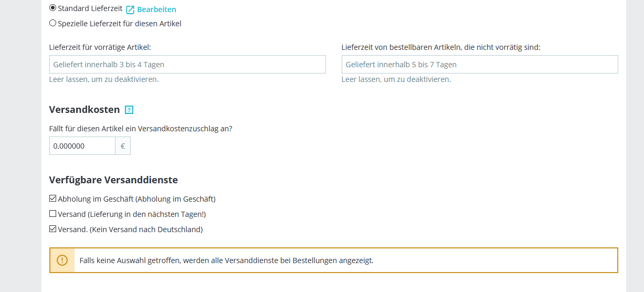The height and width of the screenshot is (292, 644).
Task: Open the Bearbeiten link text
Action: [x=156, y=9]
